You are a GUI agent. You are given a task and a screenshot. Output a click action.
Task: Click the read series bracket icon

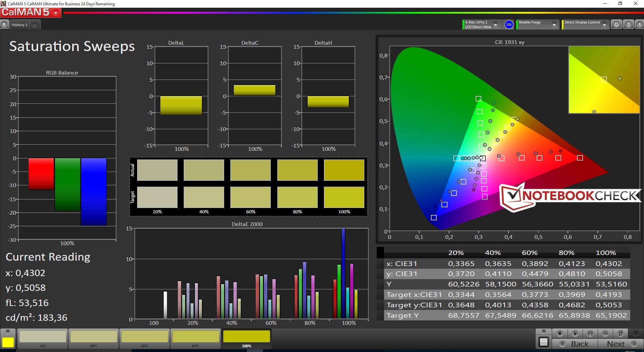(x=590, y=334)
